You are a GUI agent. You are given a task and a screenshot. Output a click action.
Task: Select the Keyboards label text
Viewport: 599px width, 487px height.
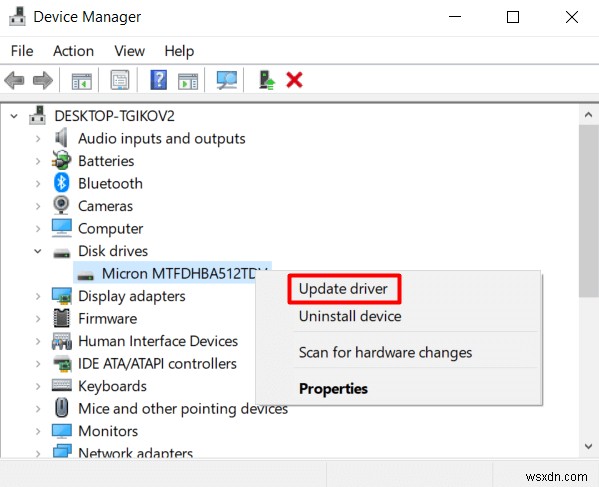[x=112, y=386]
